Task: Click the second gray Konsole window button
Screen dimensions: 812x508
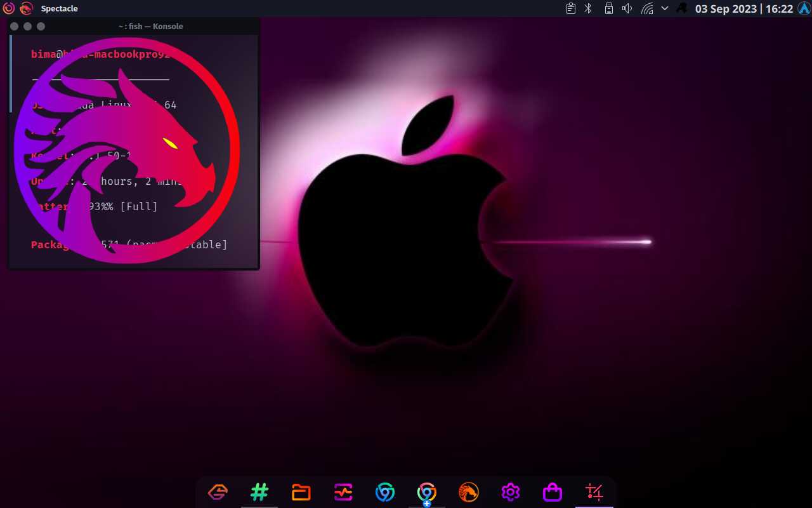Action: coord(27,27)
